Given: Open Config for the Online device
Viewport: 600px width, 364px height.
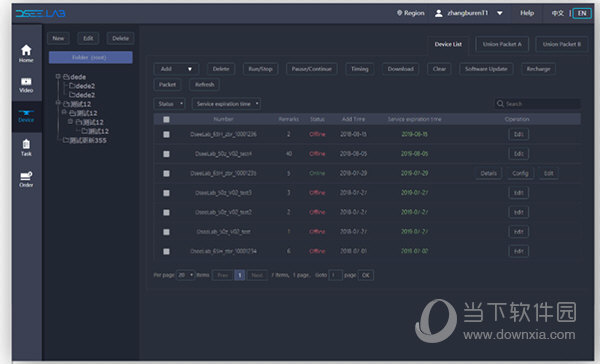Looking at the screenshot, I should tap(520, 173).
